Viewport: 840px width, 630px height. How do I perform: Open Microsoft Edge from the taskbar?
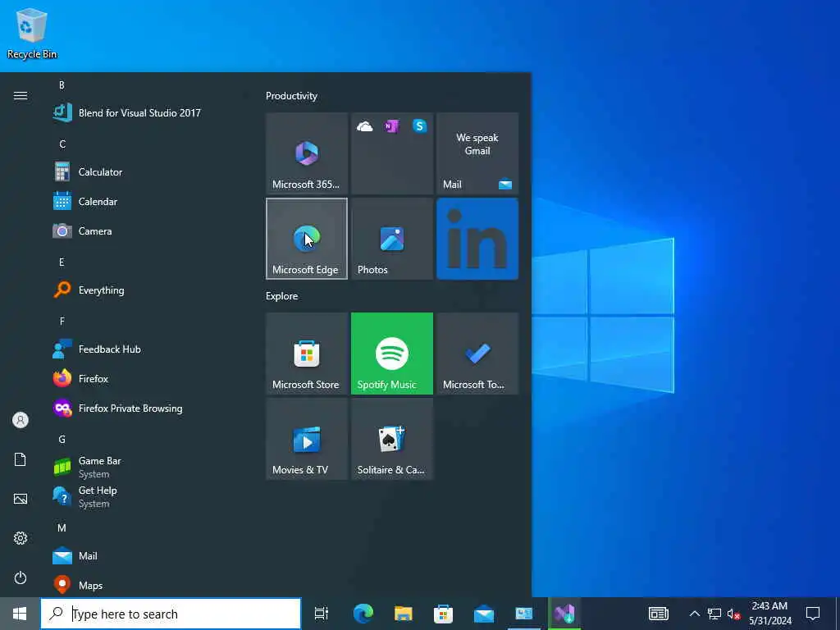click(x=363, y=614)
